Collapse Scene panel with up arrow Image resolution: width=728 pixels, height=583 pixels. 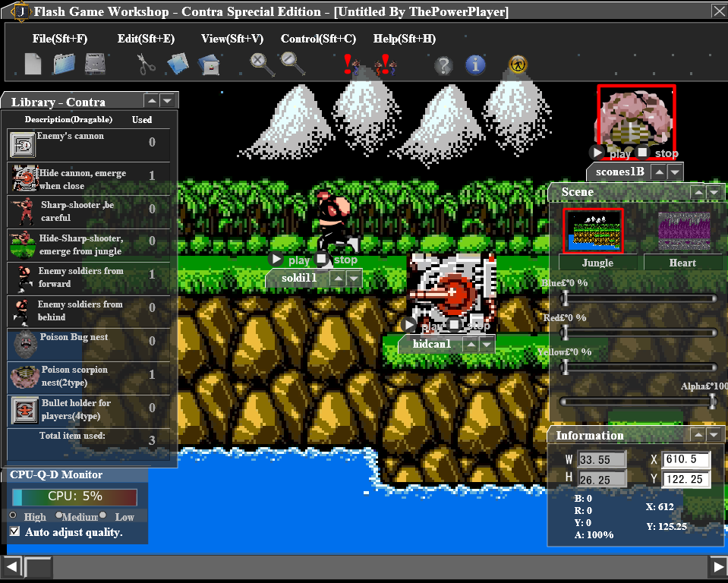698,192
